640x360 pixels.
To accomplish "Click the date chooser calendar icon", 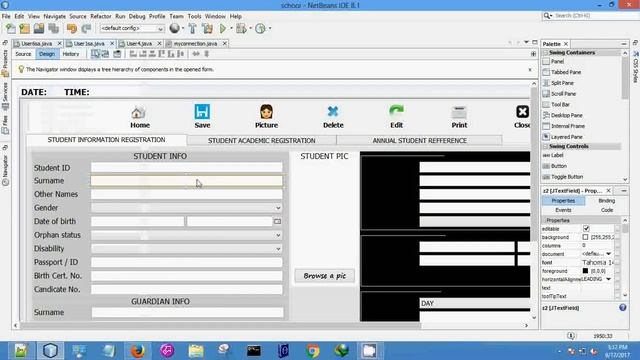I will tap(278, 221).
